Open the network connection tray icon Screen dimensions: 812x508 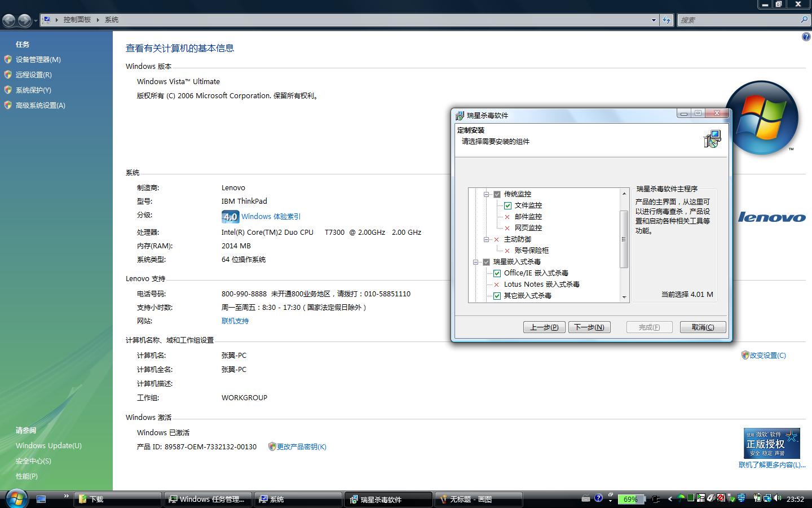point(767,498)
